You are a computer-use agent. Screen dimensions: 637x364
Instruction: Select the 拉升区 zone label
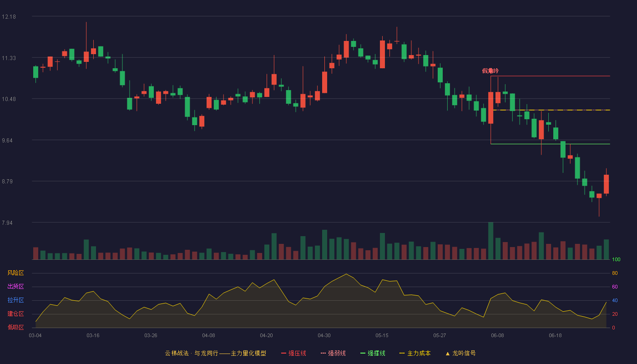(15, 300)
